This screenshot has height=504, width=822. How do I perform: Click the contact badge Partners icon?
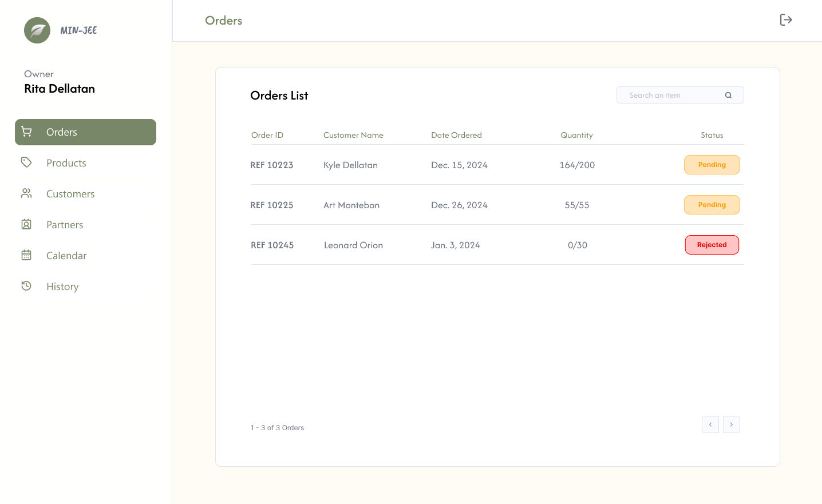26,224
